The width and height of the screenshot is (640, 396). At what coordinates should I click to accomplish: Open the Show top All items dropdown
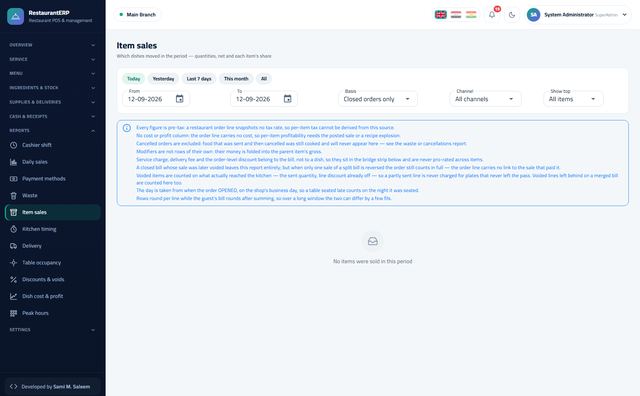coord(573,99)
